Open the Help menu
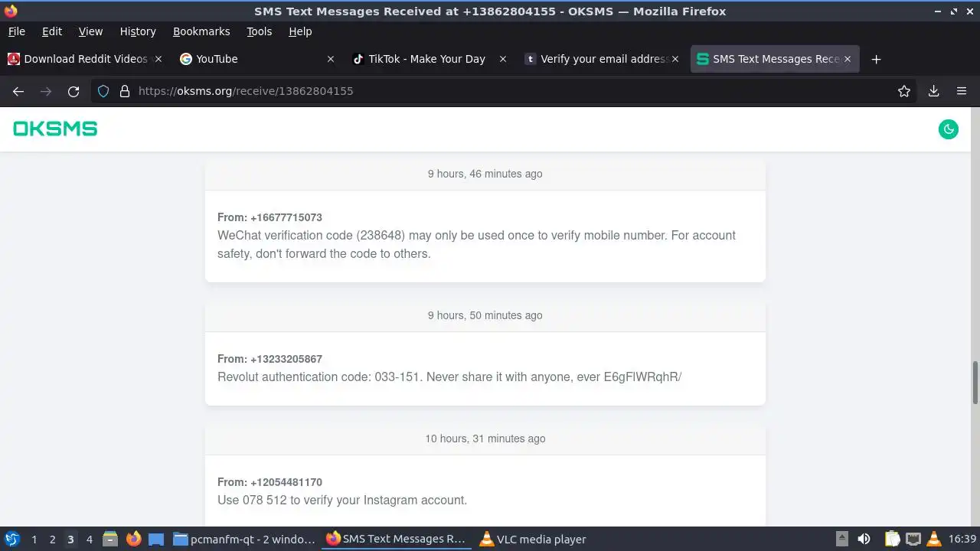980x551 pixels. point(300,31)
